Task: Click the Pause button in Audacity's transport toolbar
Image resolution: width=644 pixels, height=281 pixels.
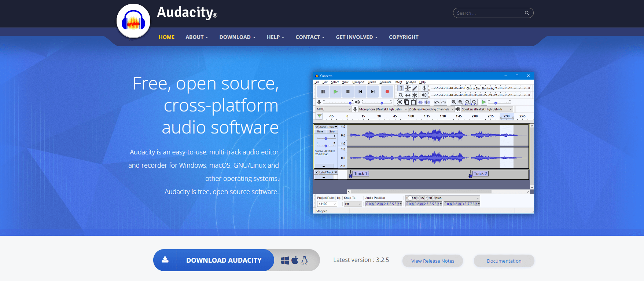Action: 323,92
